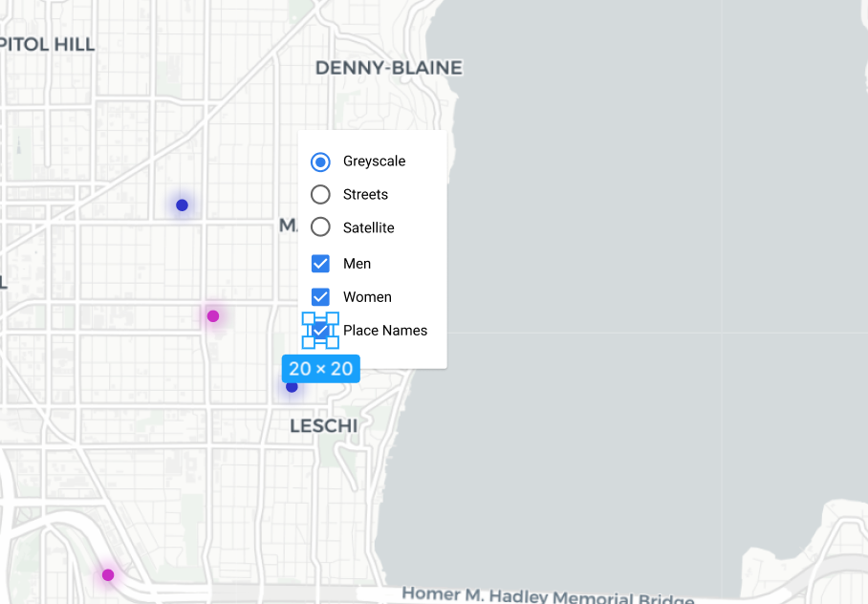Viewport: 868px width, 604px height.
Task: Select the magenta marker left of layer panel
Action: coord(213,316)
